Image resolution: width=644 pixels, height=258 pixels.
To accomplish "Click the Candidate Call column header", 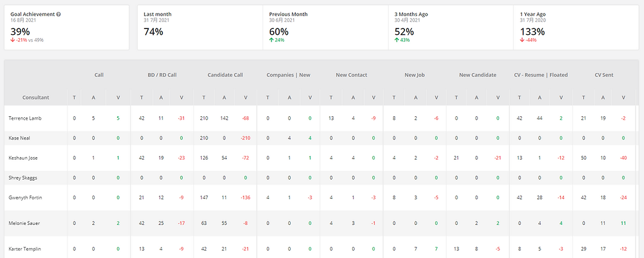I will (225, 75).
